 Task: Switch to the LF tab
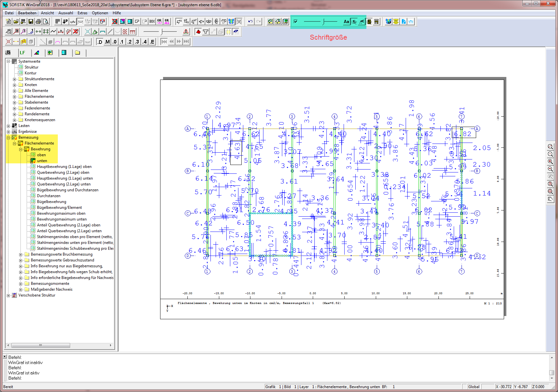22,53
